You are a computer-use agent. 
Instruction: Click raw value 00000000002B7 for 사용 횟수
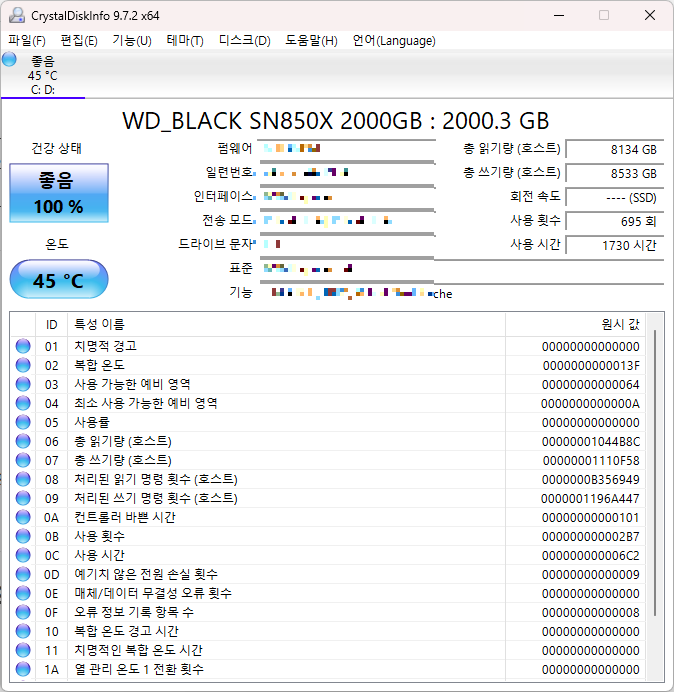coord(591,537)
